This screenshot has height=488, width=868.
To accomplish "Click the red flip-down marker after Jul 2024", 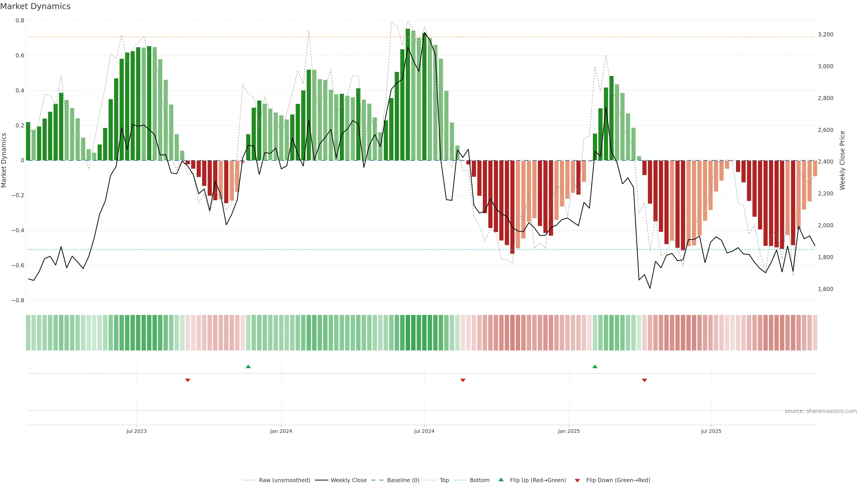I will (x=463, y=380).
